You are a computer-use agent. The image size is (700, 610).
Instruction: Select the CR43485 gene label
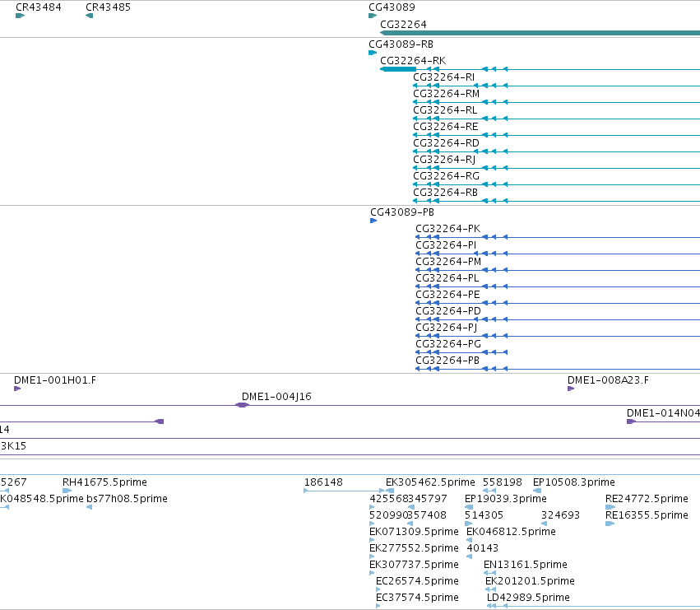point(108,7)
